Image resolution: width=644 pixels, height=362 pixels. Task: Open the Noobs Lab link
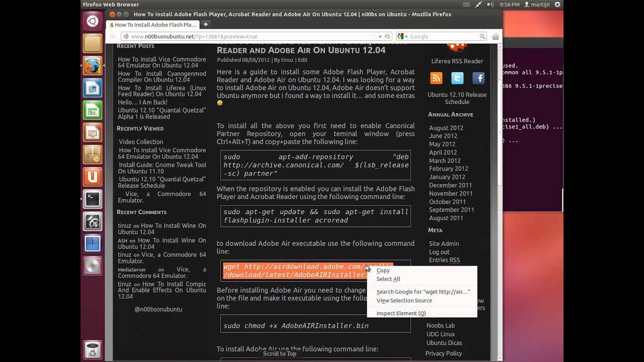(x=440, y=325)
